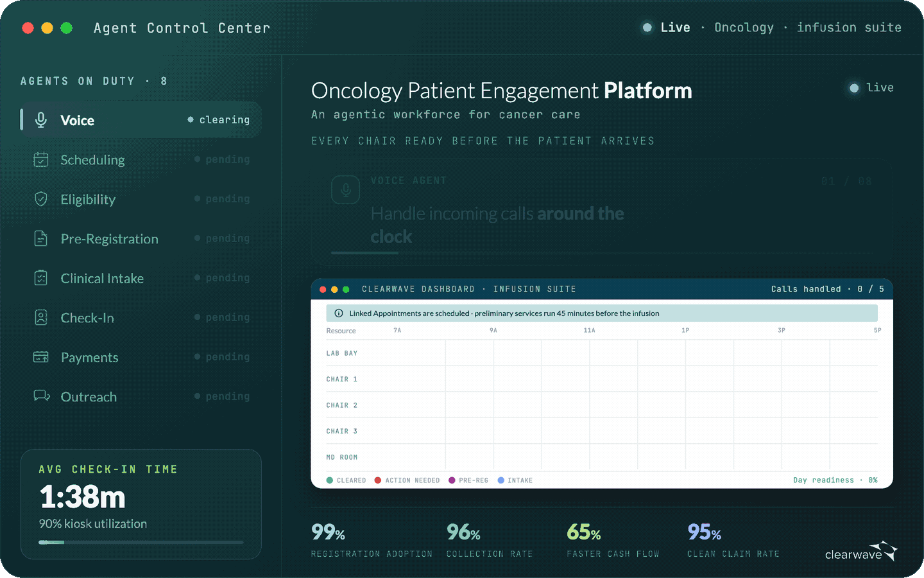The width and height of the screenshot is (924, 578).
Task: Click the Scheduling calendar icon
Action: click(x=41, y=159)
